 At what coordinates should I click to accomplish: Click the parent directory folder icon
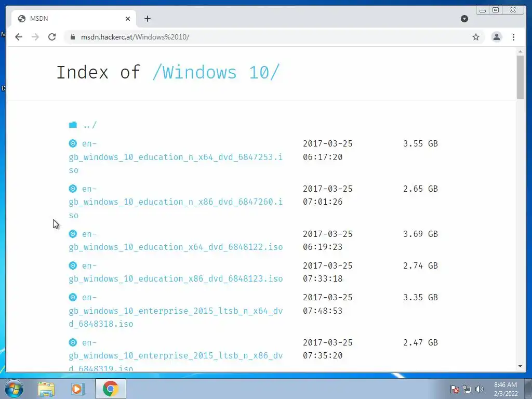(73, 125)
